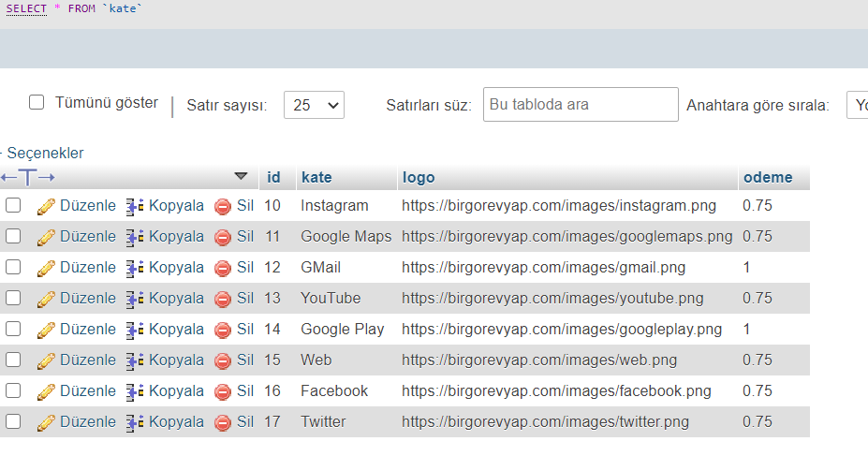The height and width of the screenshot is (456, 868).
Task: Open the Anahtara göre sırala dropdown
Action: point(857,105)
